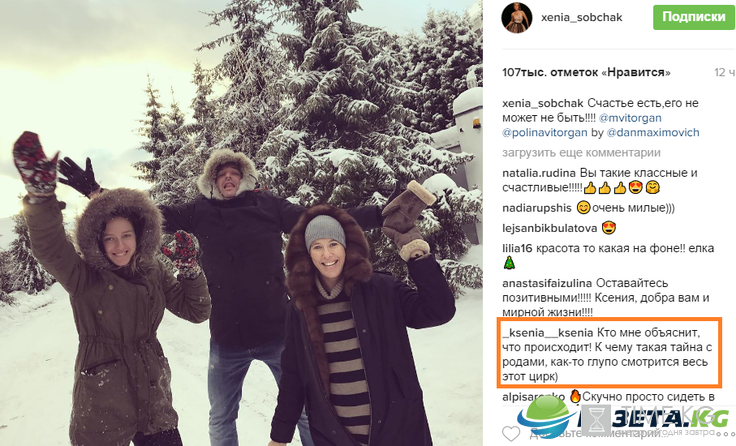
Task: Open natalia.rudina commenter profile
Action: click(x=539, y=173)
